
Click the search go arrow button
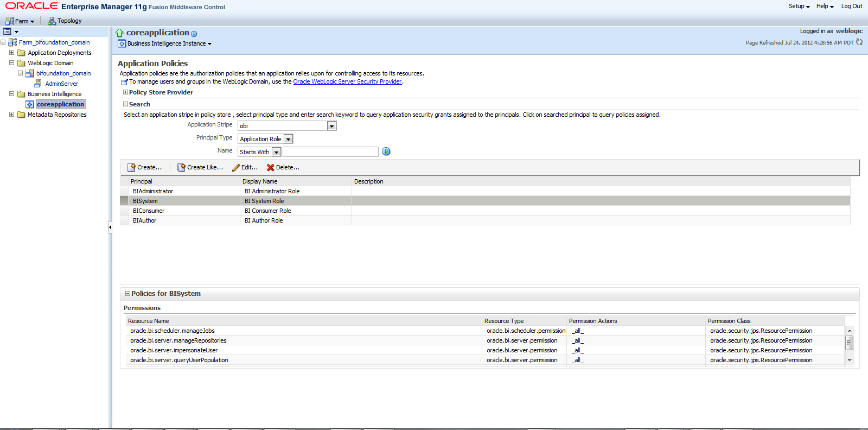click(386, 151)
